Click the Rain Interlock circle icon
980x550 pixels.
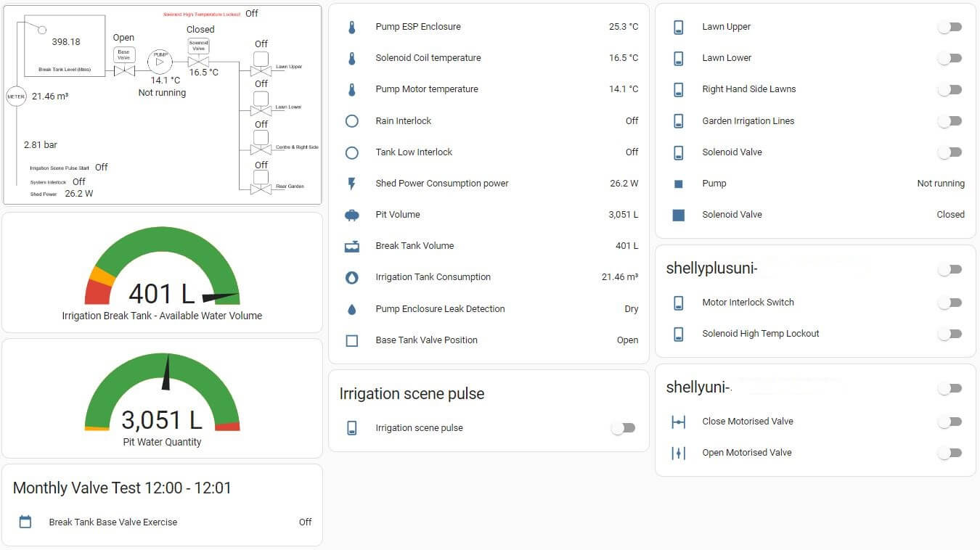[352, 121]
